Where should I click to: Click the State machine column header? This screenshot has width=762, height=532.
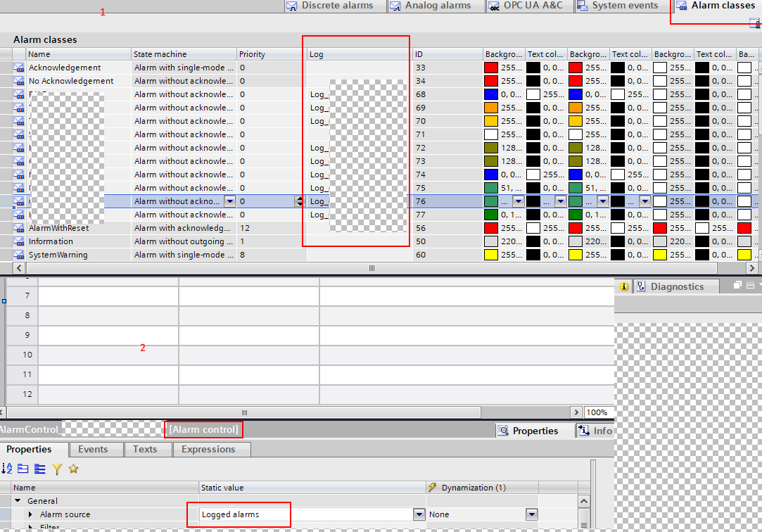tap(184, 54)
